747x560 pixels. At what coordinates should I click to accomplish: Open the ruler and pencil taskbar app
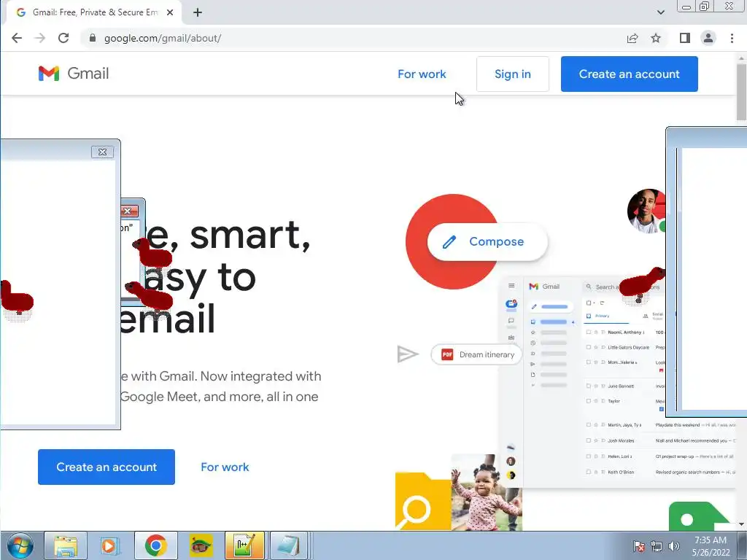[x=244, y=545]
